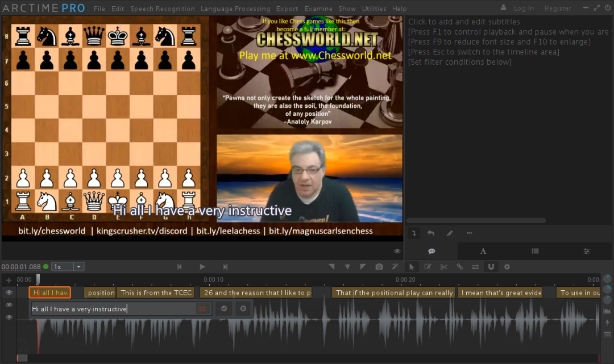This screenshot has width=614, height=364.
Task: Select the 'Hi all I hav.' subtitle block
Action: point(49,292)
